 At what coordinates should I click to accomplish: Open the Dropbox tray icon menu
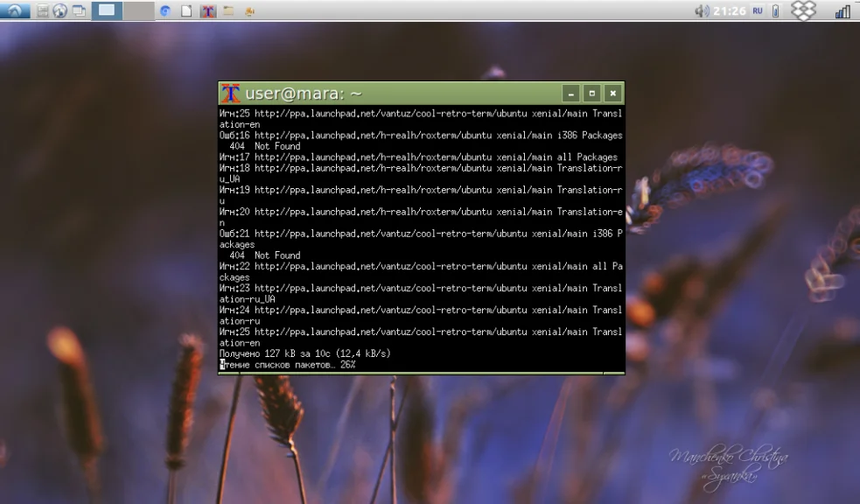tap(803, 10)
